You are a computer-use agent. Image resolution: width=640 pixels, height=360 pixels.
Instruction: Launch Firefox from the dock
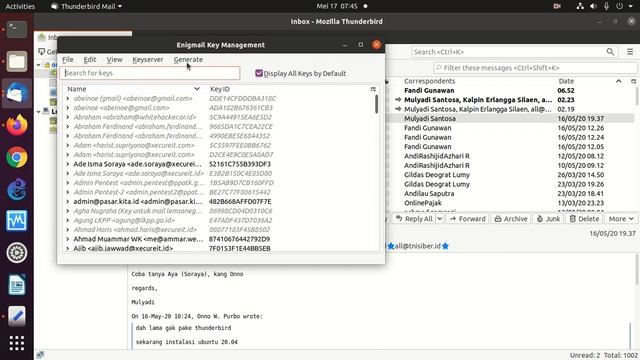pyautogui.click(x=17, y=125)
